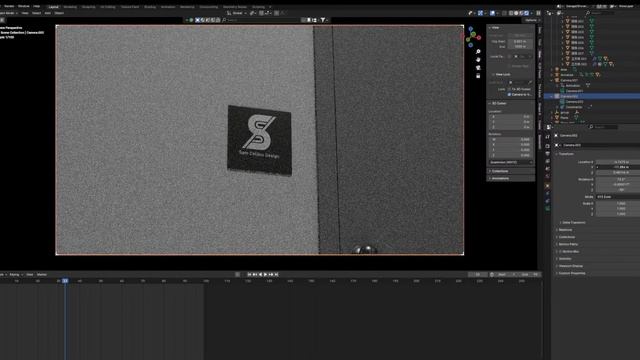Open Scene properties tab icon
640x360 pixels.
click(548, 169)
